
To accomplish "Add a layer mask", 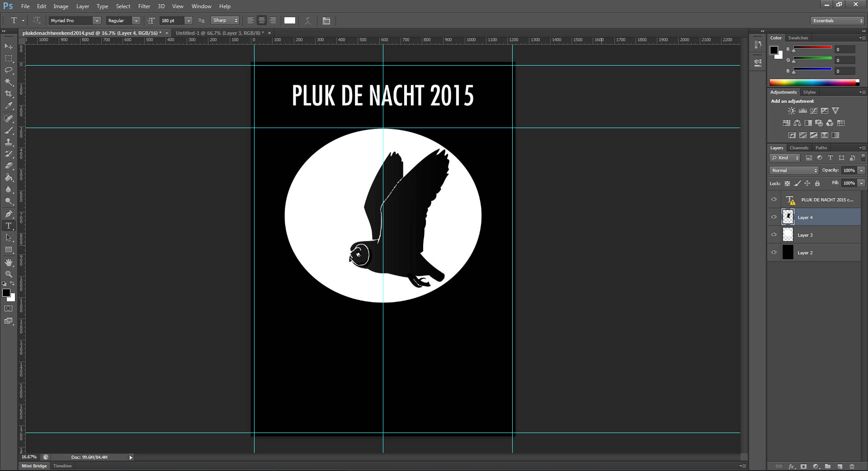I will [803, 466].
